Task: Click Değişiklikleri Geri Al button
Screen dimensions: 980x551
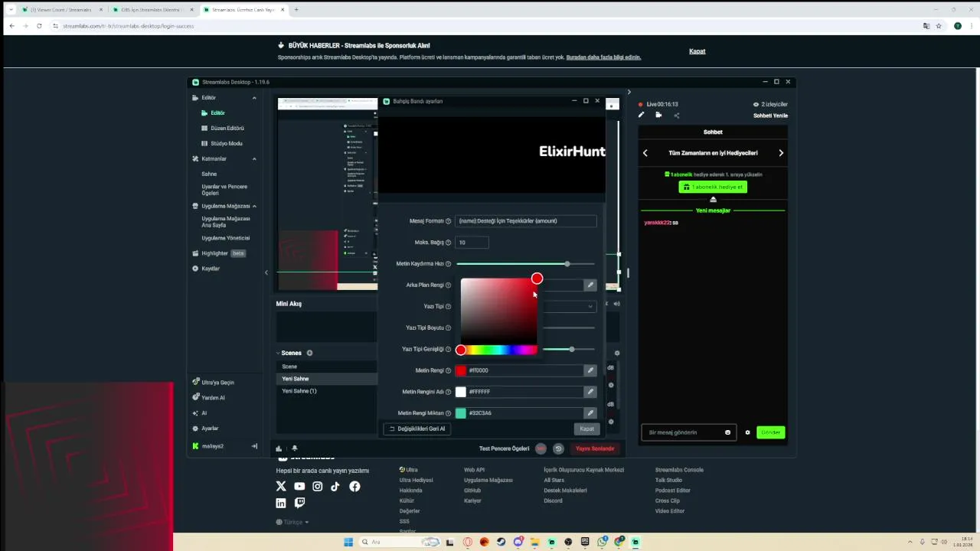Action: pyautogui.click(x=416, y=429)
